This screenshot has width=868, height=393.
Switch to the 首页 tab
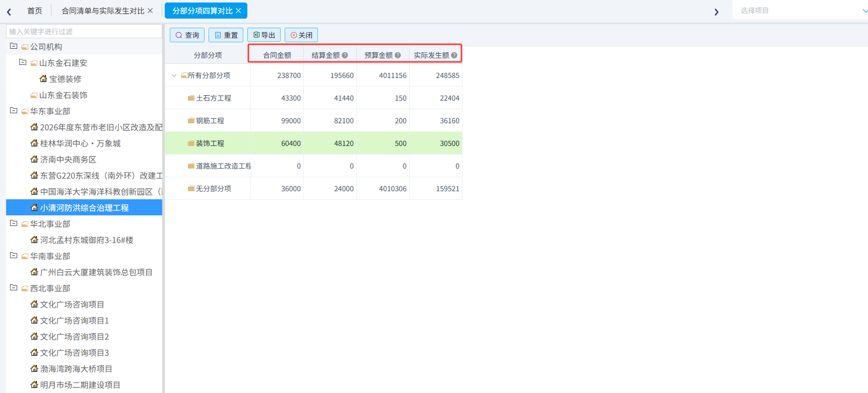pos(35,11)
